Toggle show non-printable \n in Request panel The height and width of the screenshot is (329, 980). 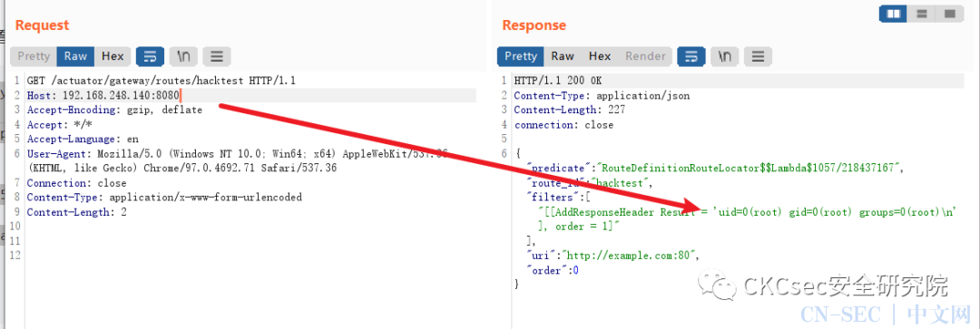[x=183, y=56]
